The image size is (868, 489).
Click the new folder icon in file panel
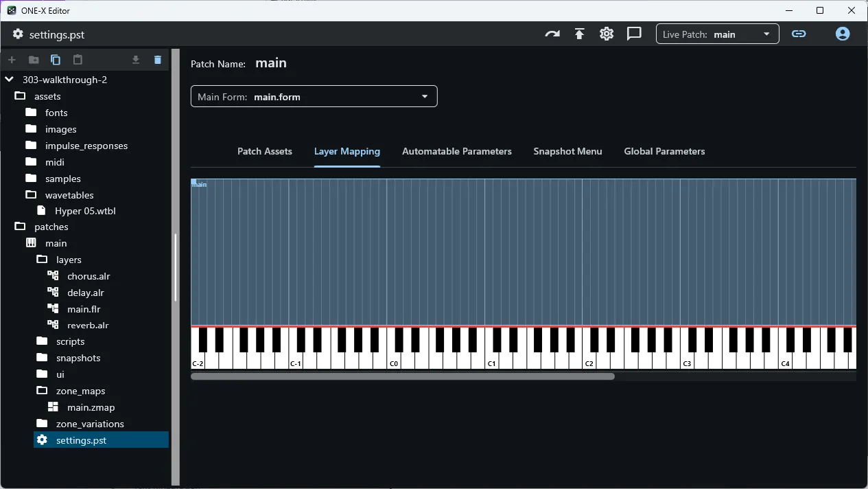[34, 60]
